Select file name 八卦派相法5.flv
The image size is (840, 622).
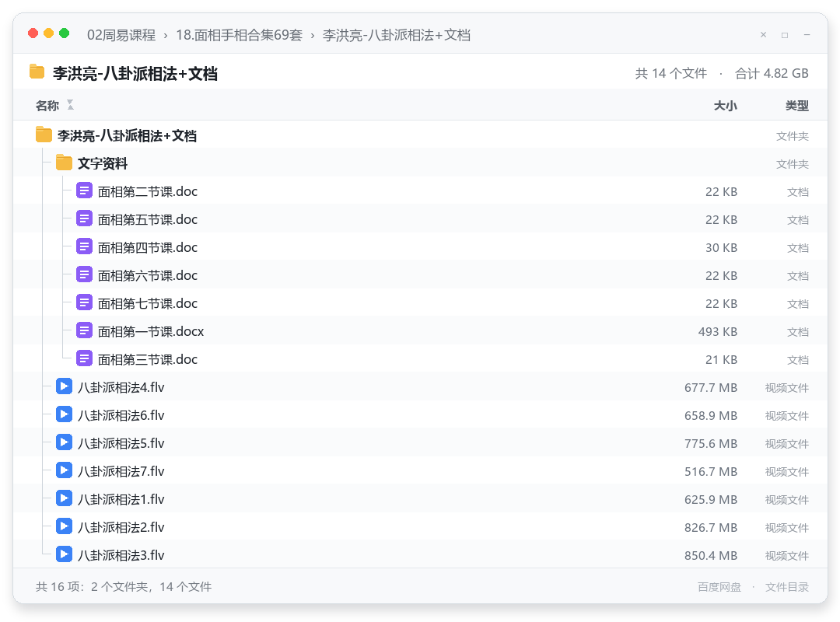121,443
